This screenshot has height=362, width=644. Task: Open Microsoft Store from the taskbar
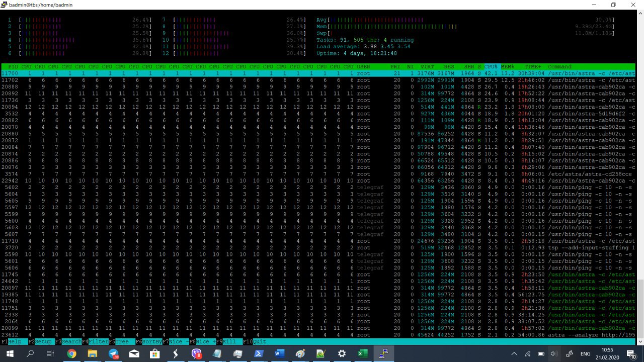(x=155, y=353)
